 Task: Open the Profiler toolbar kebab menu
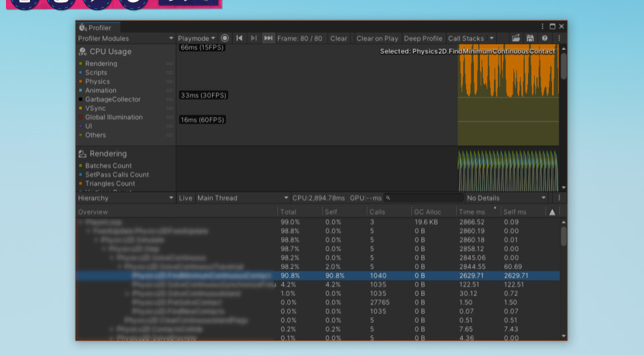pos(559,38)
